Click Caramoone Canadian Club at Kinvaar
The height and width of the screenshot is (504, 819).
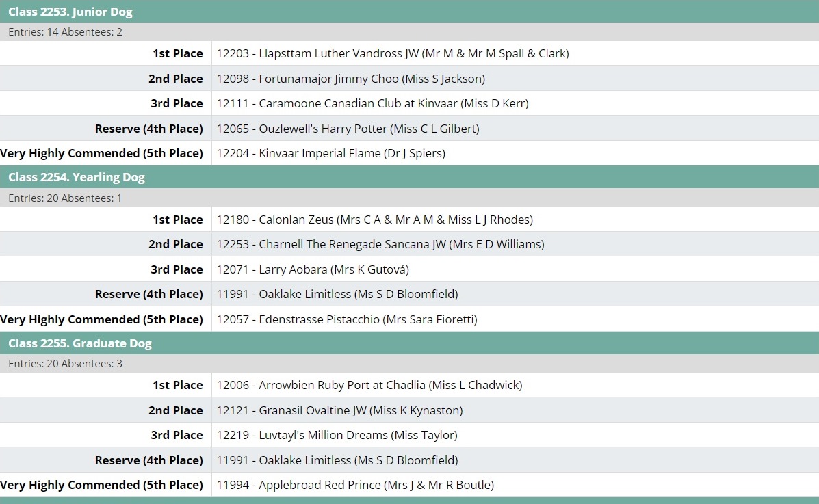373,103
